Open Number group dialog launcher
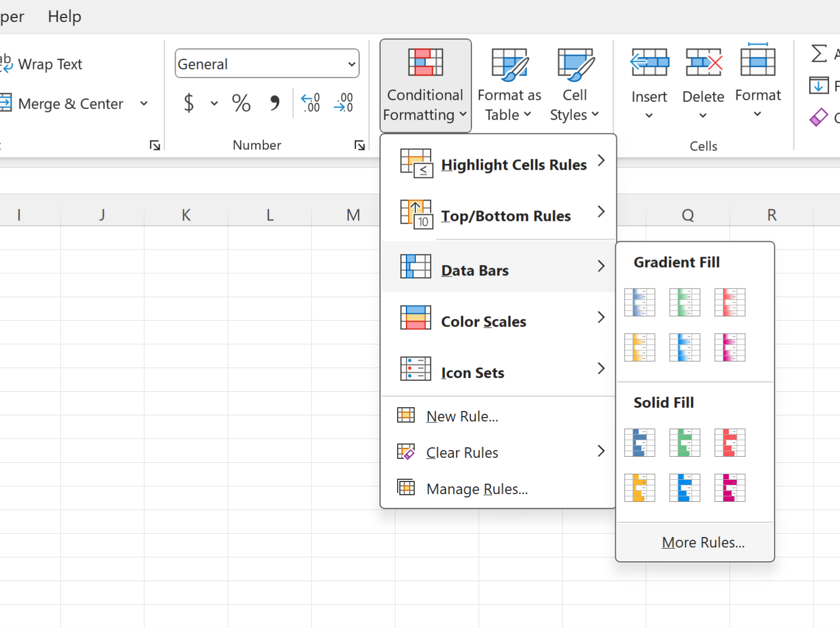This screenshot has width=840, height=628. click(360, 145)
